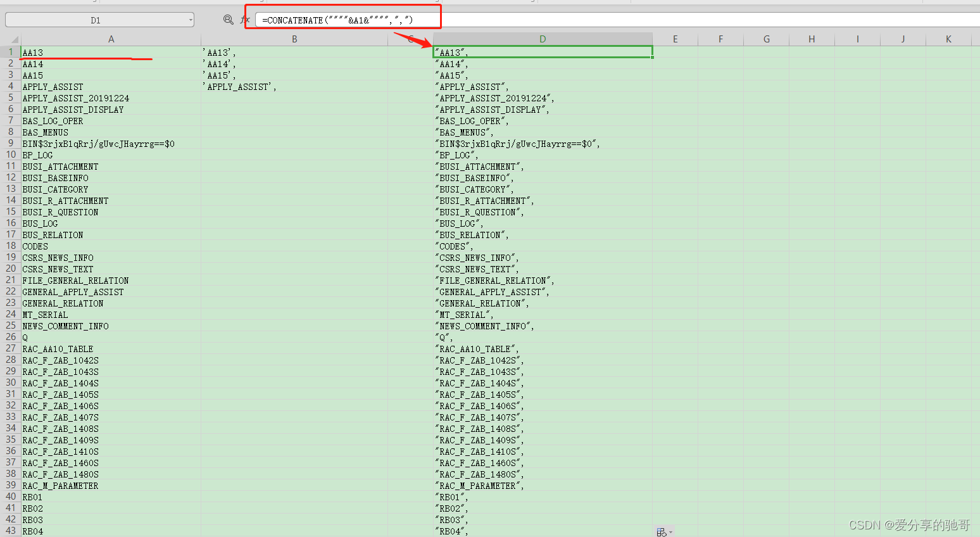Click cell D4 with quoted APPLY_ASSIST
This screenshot has height=537, width=980.
[x=543, y=87]
